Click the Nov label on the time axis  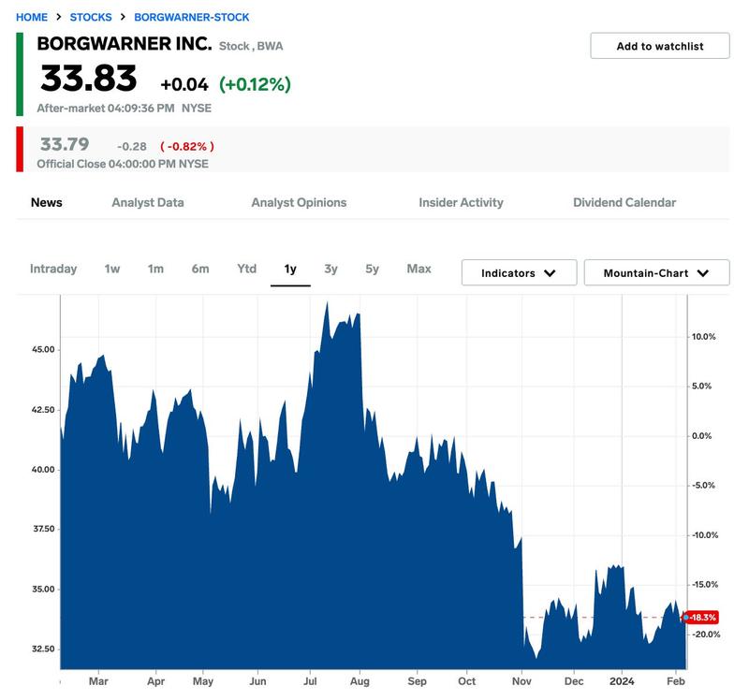click(521, 681)
